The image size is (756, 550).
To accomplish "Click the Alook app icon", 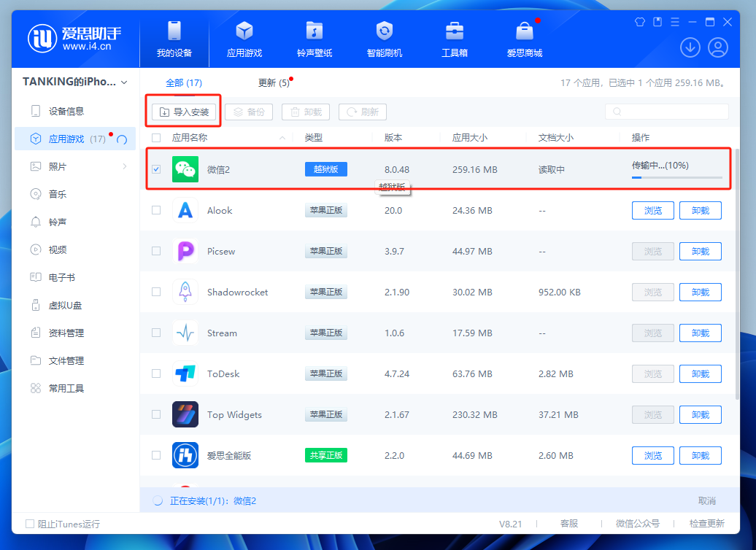I will click(185, 210).
